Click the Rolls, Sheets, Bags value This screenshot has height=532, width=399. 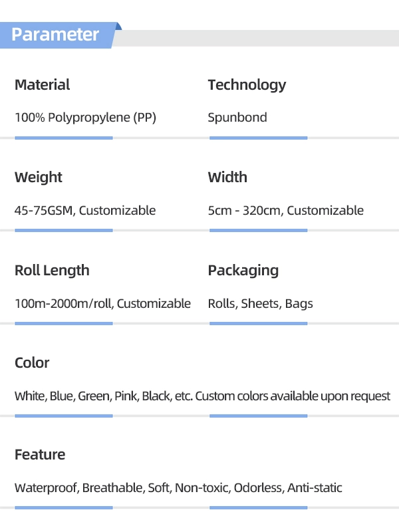click(x=260, y=304)
